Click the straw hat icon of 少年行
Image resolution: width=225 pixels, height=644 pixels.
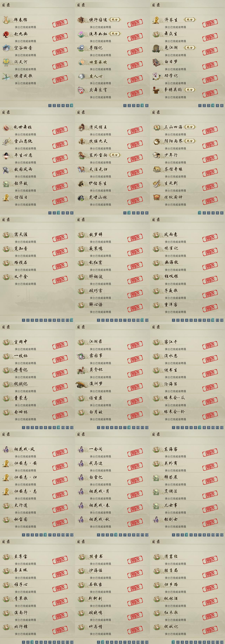click(x=156, y=156)
